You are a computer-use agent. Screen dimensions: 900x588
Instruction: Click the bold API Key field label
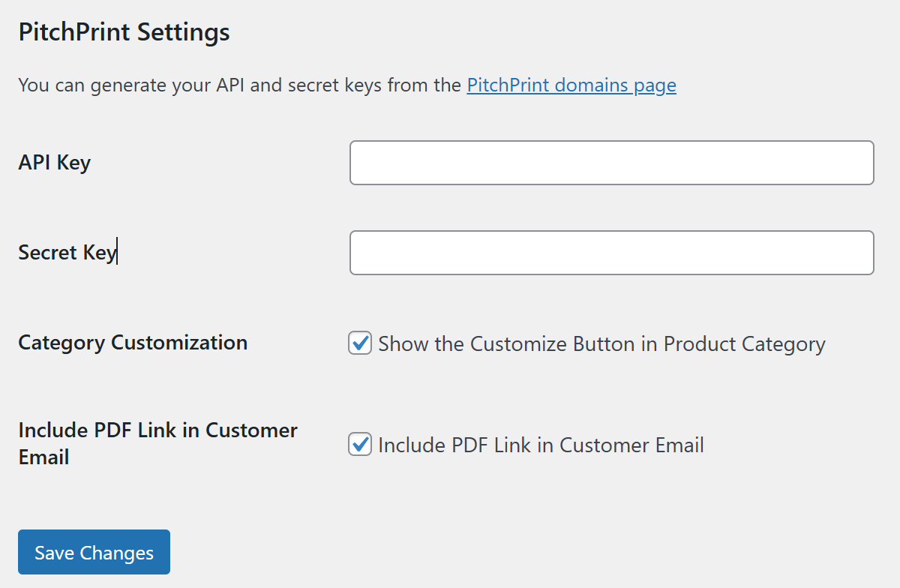(x=54, y=163)
